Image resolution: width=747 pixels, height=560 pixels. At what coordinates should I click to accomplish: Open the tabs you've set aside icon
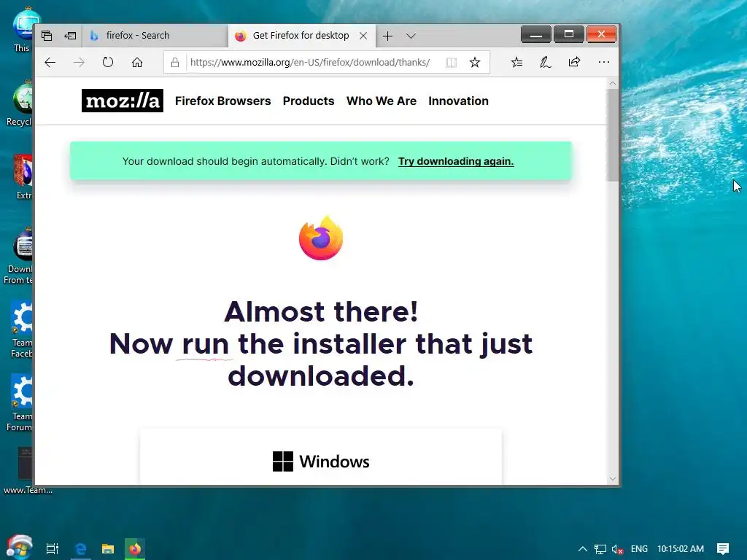click(47, 36)
